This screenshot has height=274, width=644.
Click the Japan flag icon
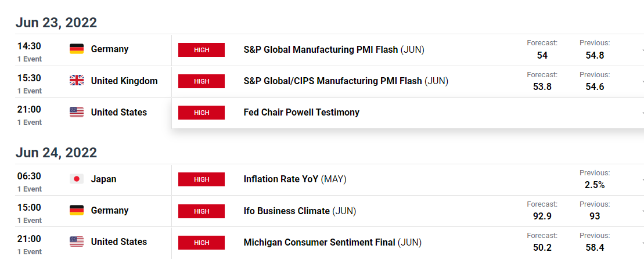pos(77,179)
